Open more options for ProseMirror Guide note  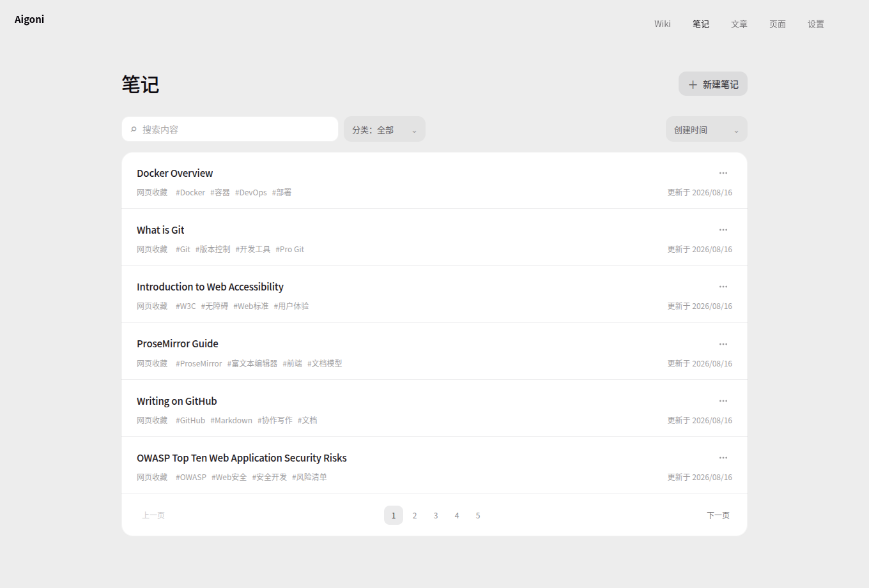(x=723, y=344)
